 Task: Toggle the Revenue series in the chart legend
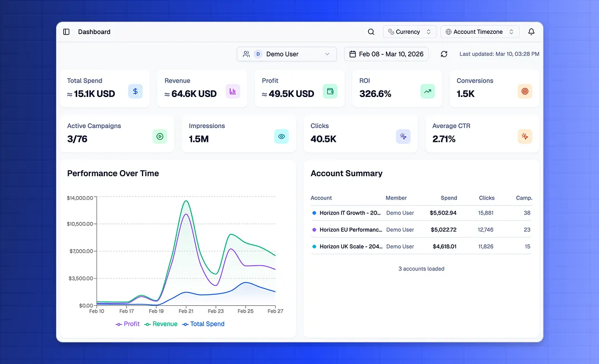point(161,324)
